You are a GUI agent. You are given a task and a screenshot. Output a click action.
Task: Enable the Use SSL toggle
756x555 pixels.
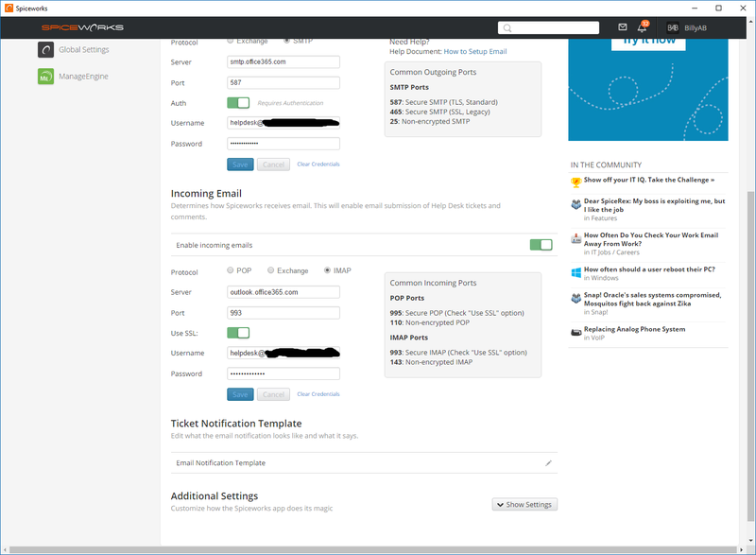tap(239, 333)
